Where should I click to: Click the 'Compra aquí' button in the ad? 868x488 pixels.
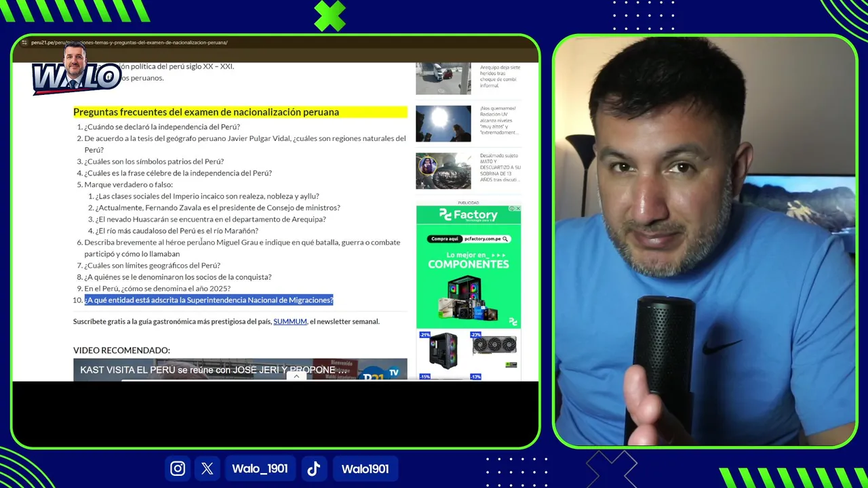(x=445, y=239)
